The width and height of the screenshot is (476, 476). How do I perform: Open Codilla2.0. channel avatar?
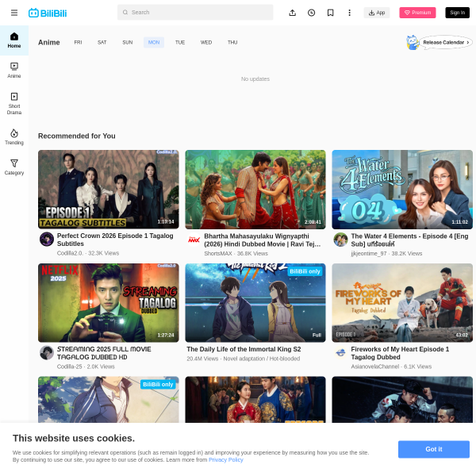click(47, 240)
